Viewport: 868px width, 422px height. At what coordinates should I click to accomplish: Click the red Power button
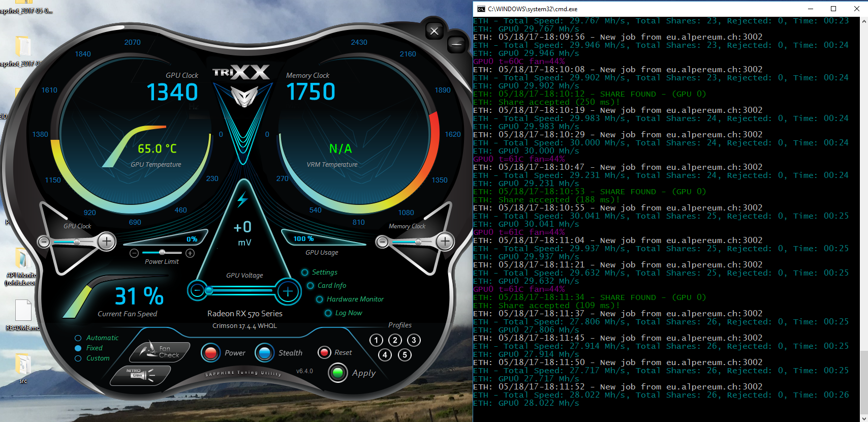point(210,353)
